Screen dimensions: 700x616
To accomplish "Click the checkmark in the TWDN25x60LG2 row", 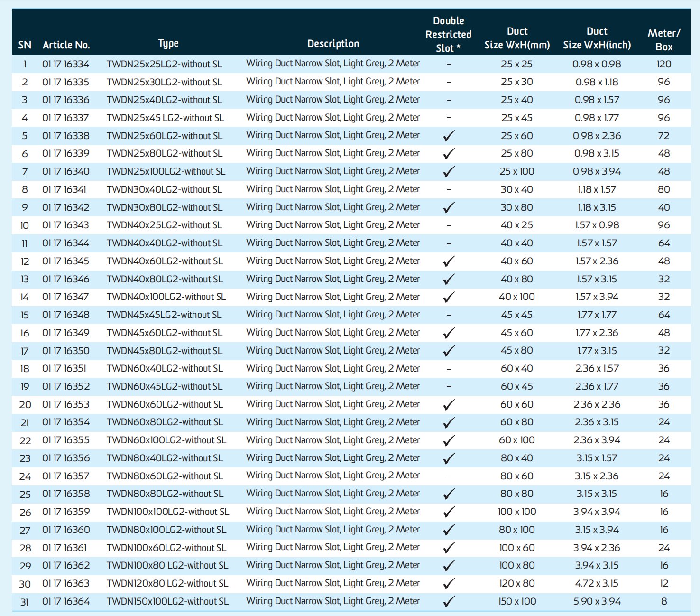I will [x=449, y=136].
